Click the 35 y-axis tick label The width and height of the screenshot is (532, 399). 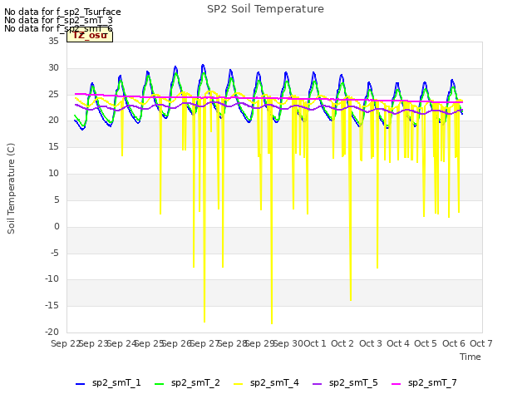pyautogui.click(x=53, y=41)
